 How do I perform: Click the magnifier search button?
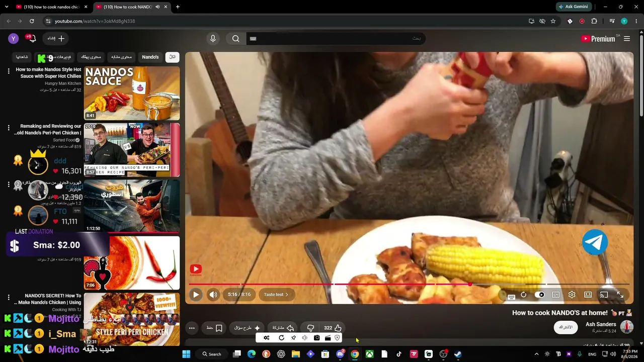235,39
